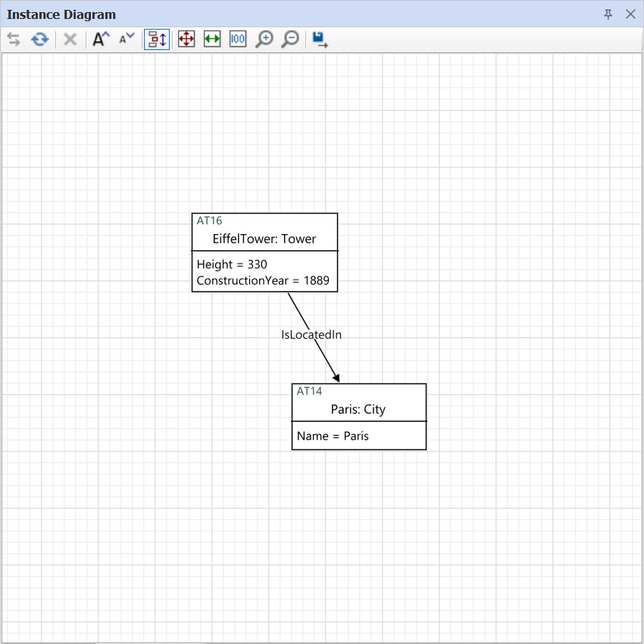Viewport: 644px width, 644px height.
Task: Select the EiffelTower: Tower node title
Action: tap(264, 239)
